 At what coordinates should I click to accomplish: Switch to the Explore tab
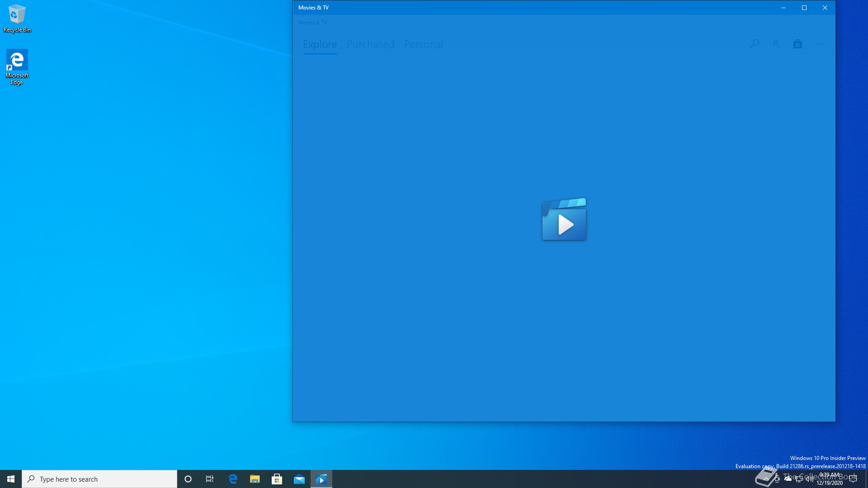320,44
